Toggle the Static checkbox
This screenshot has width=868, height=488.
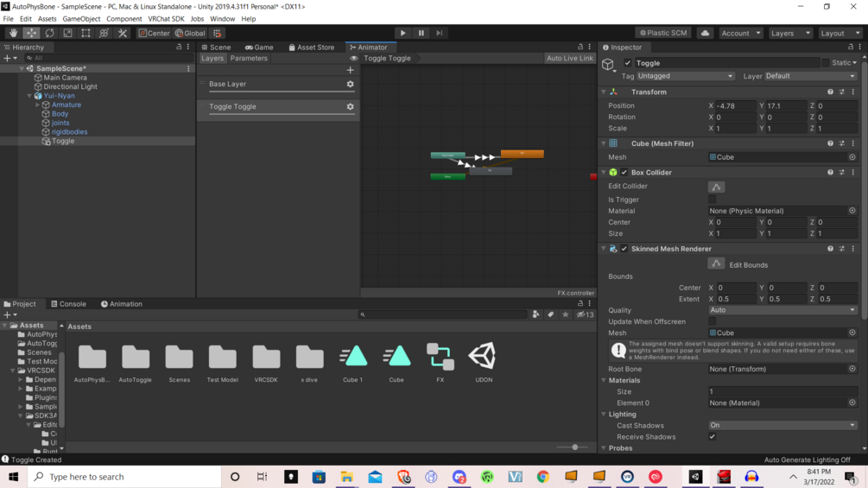point(826,63)
